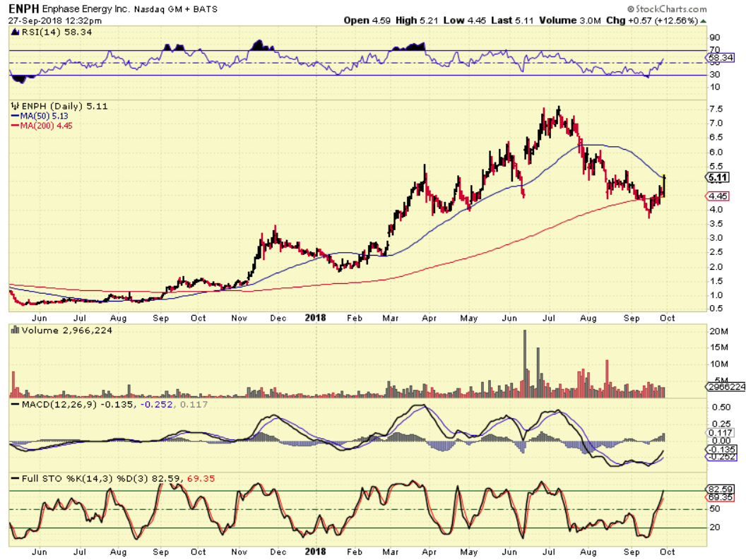The height and width of the screenshot is (560, 746).
Task: Click the Low 4.45 value
Action: click(x=465, y=20)
